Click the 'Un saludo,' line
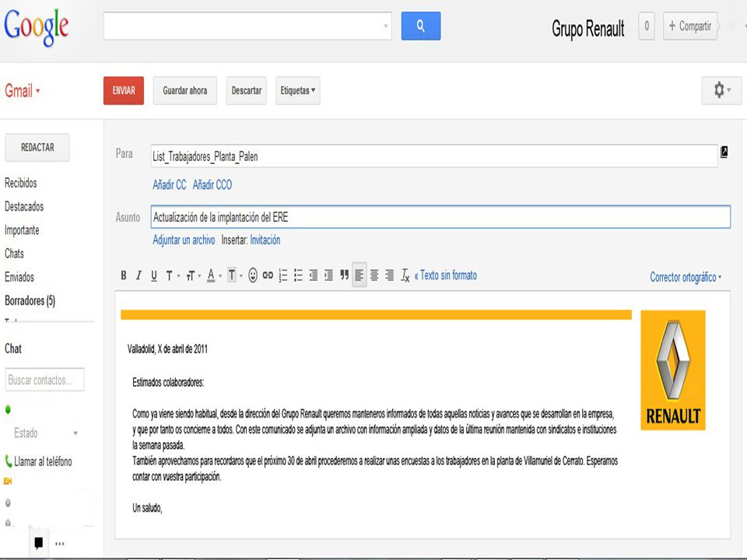This screenshot has width=747, height=560. coord(147,508)
